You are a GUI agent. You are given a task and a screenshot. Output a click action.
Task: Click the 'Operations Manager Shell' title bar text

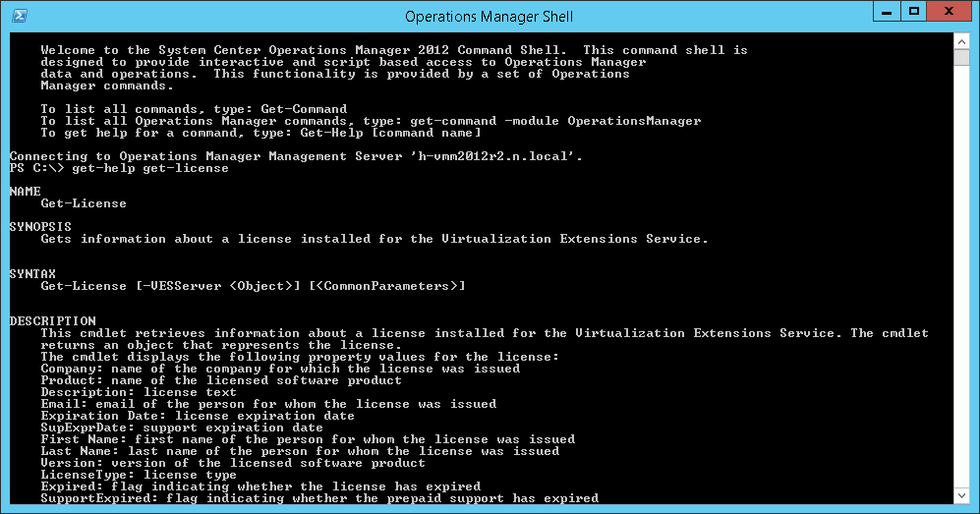[489, 16]
